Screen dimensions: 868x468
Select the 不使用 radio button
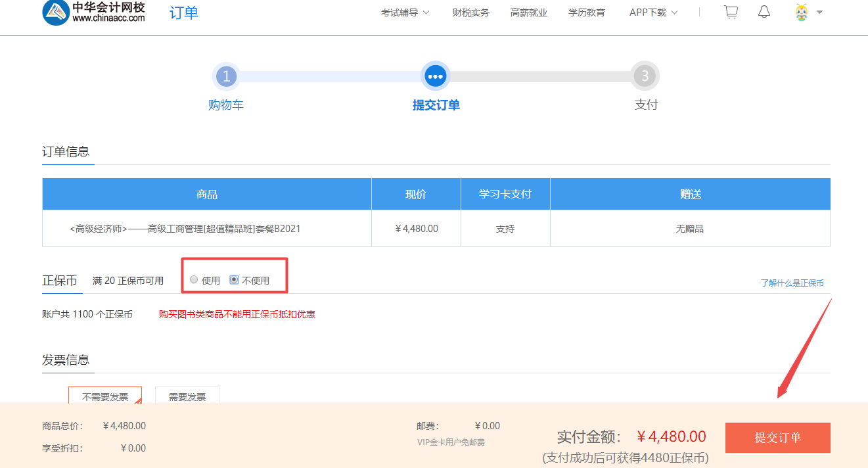click(234, 279)
